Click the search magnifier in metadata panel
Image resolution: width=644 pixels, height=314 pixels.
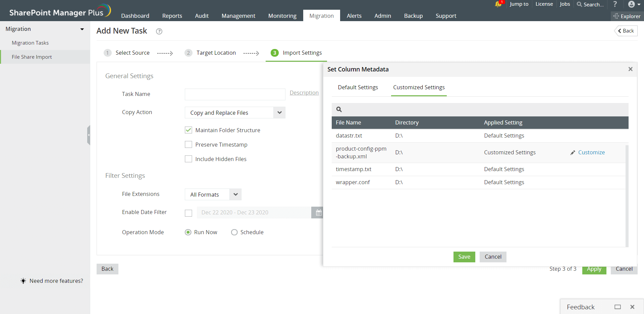339,109
